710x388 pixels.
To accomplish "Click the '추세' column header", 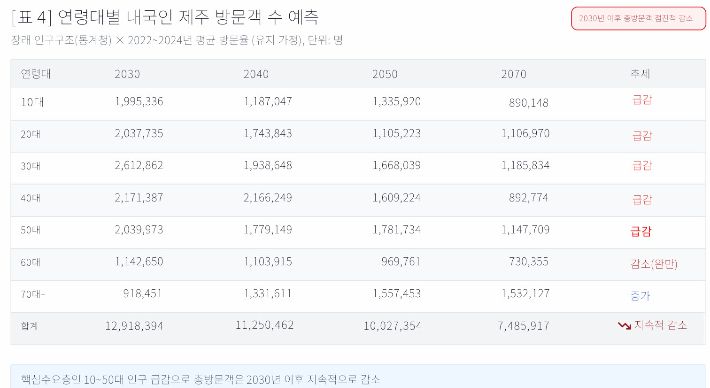I will pos(640,74).
